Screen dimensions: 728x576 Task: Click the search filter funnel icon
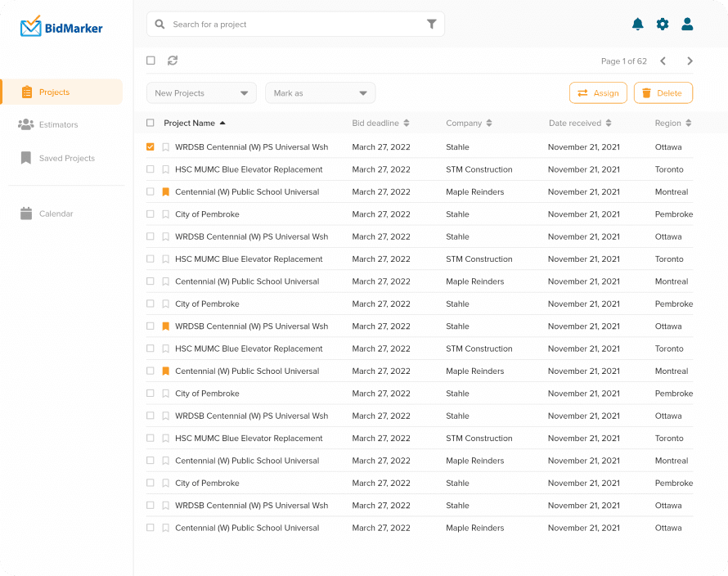click(432, 25)
